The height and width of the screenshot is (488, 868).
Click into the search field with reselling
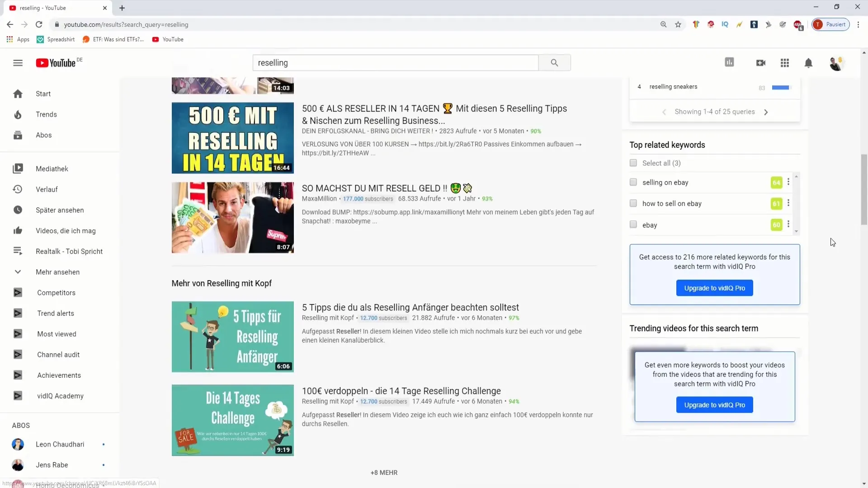coord(395,63)
